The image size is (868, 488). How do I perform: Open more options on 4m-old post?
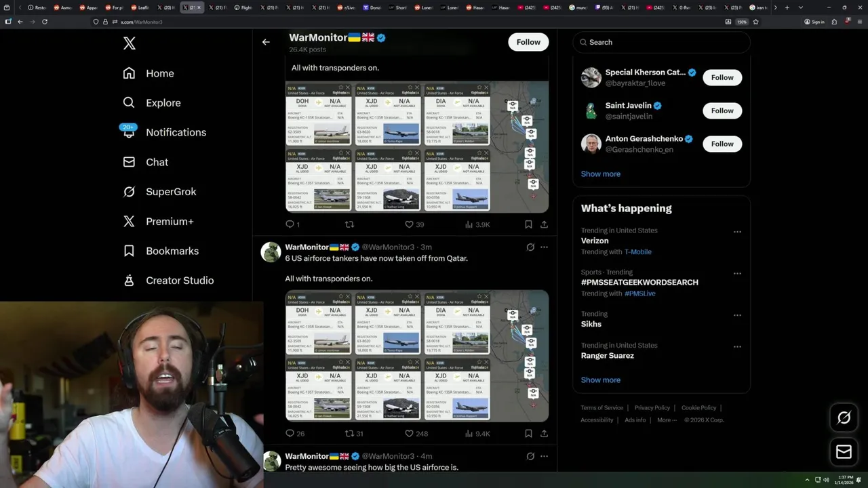click(544, 456)
